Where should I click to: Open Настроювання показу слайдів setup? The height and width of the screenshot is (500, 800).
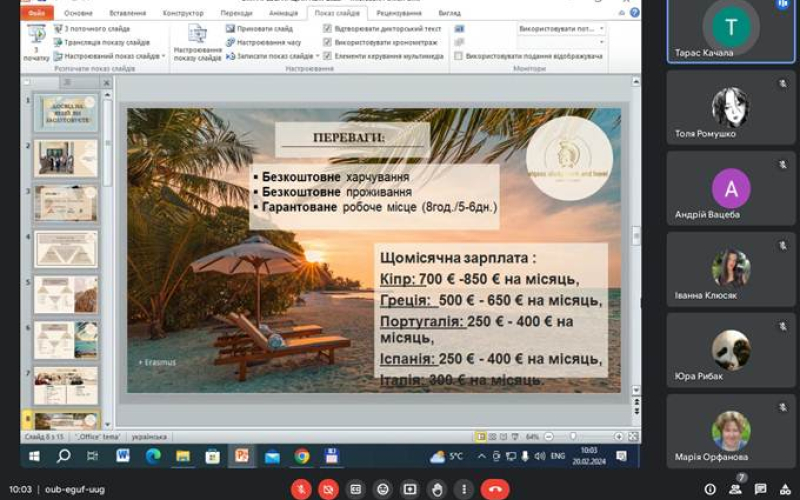coord(197,43)
